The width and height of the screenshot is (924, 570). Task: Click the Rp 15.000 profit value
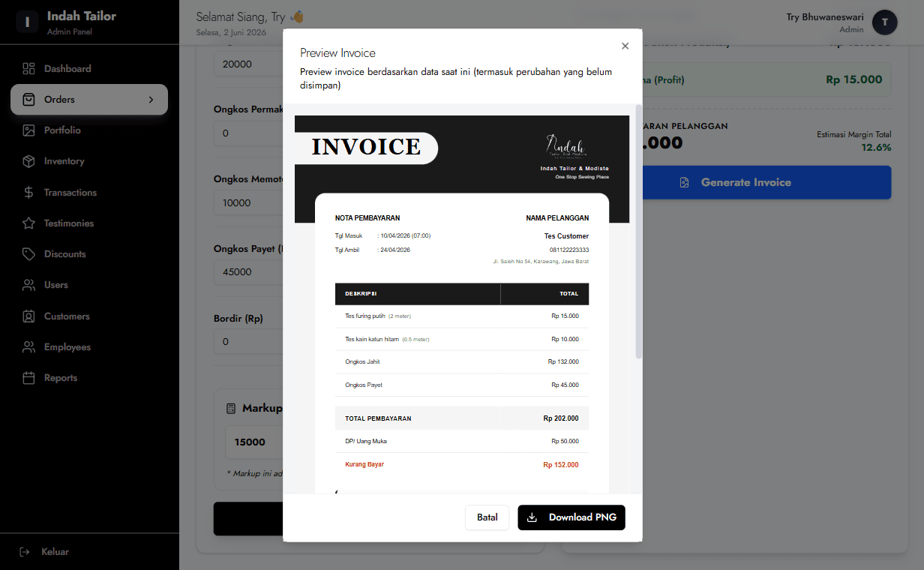[x=854, y=79]
